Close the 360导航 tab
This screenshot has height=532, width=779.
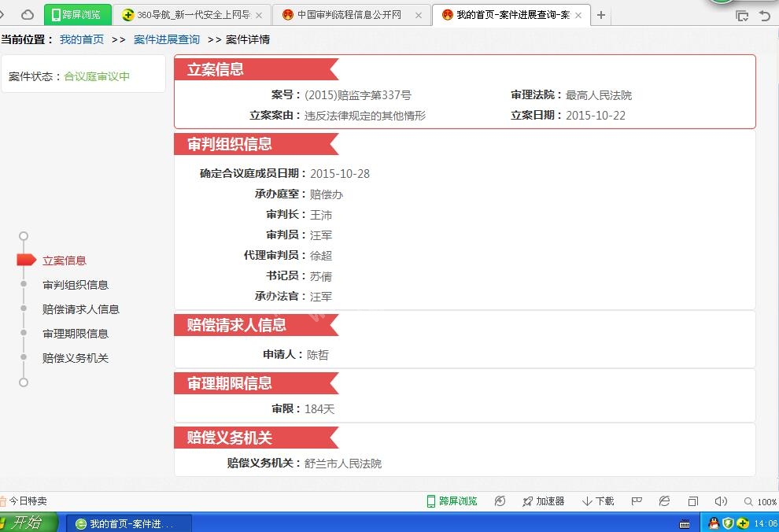259,16
